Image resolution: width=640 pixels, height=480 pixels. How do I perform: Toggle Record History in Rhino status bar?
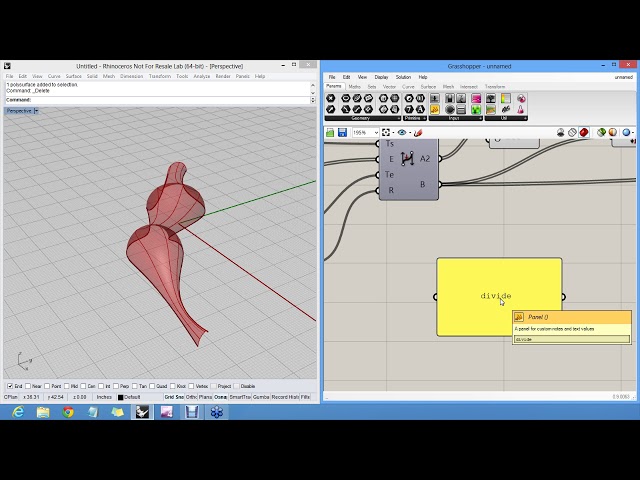coord(285,397)
